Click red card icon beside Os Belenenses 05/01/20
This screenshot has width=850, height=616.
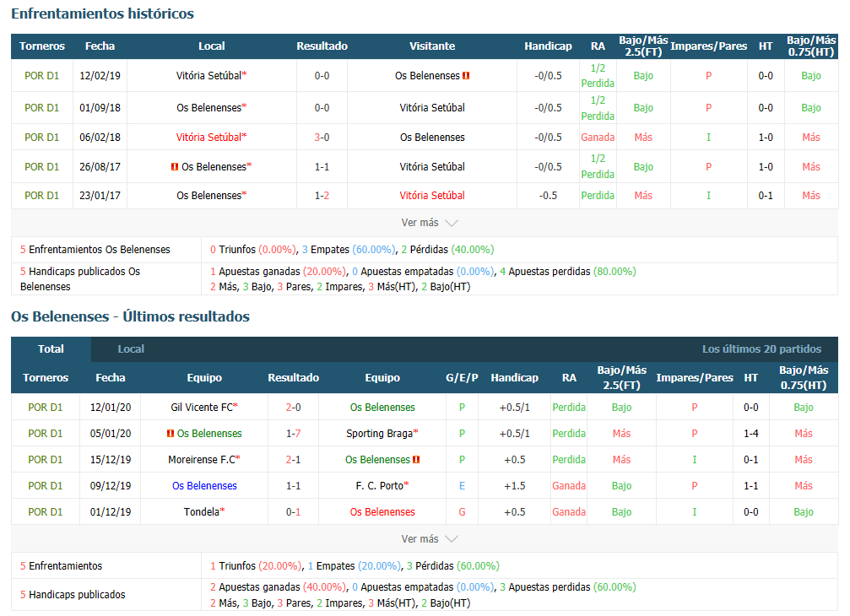pos(171,434)
